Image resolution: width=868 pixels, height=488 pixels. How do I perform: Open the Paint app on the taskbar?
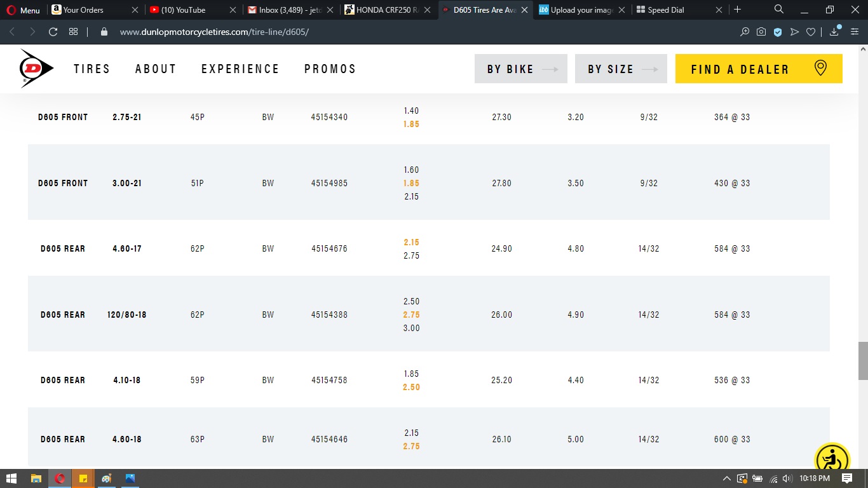pyautogui.click(x=107, y=478)
